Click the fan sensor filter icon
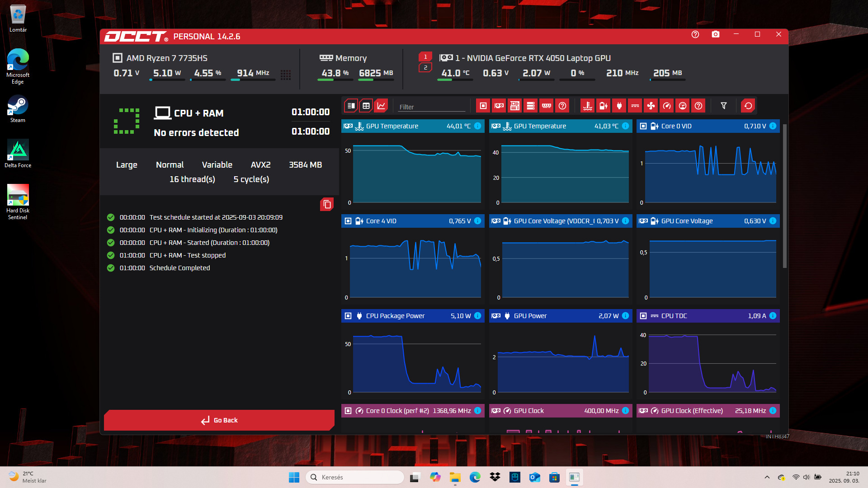Image resolution: width=868 pixels, height=488 pixels. tap(651, 106)
